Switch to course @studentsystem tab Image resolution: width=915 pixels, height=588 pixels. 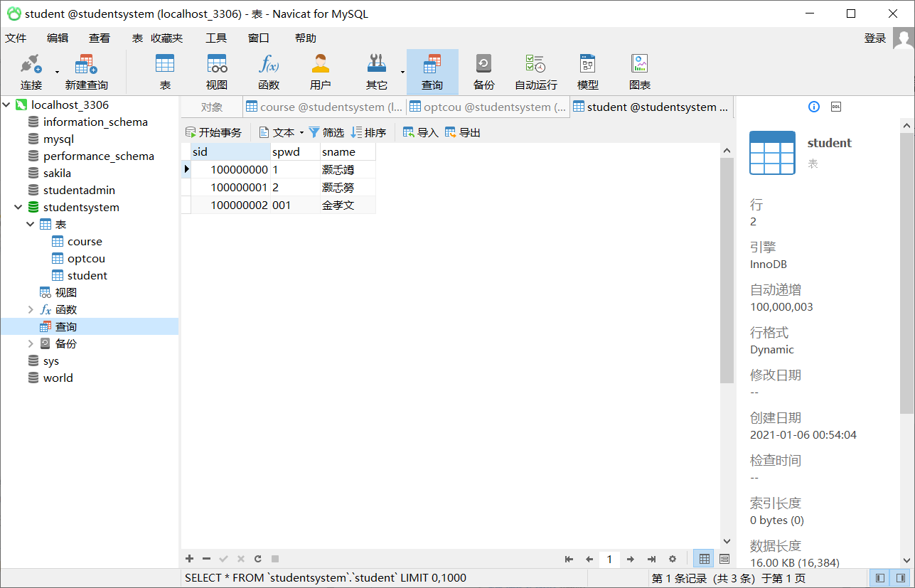(x=324, y=107)
